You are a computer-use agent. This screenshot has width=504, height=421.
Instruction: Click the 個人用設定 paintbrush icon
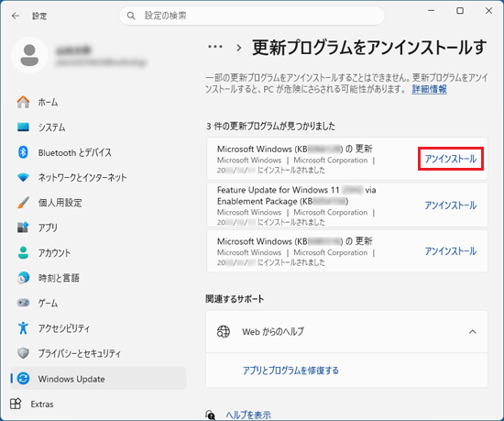pyautogui.click(x=23, y=203)
